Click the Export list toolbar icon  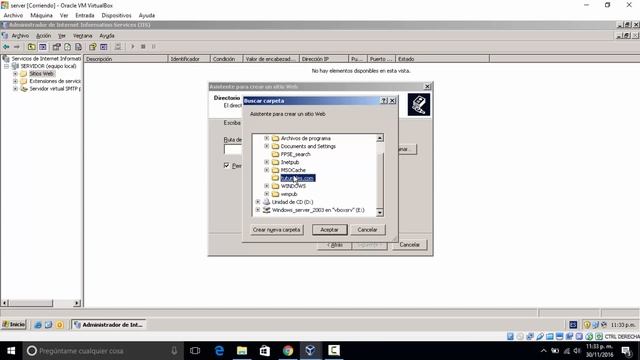tap(78, 47)
